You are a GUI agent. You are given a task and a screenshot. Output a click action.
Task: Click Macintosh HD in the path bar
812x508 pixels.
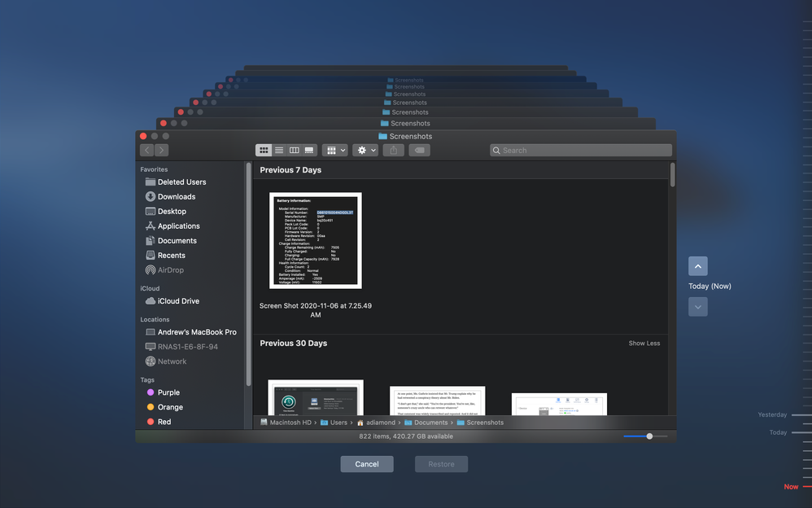point(286,423)
